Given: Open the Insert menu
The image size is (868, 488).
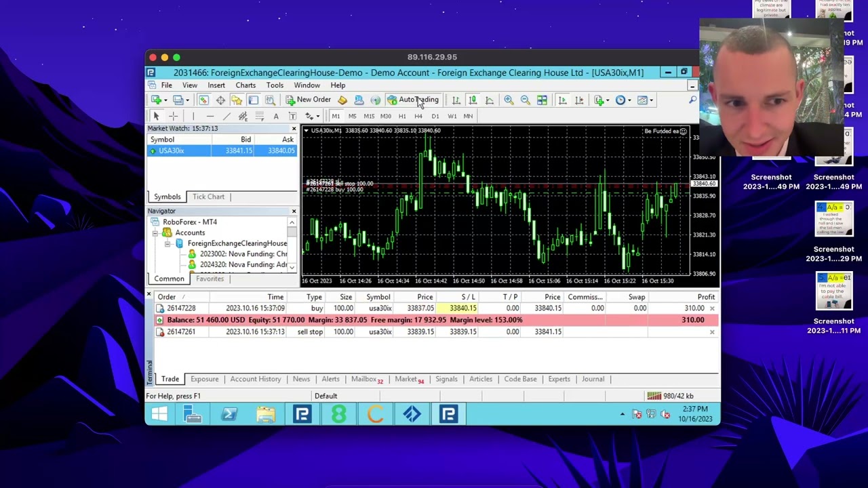Looking at the screenshot, I should point(216,85).
